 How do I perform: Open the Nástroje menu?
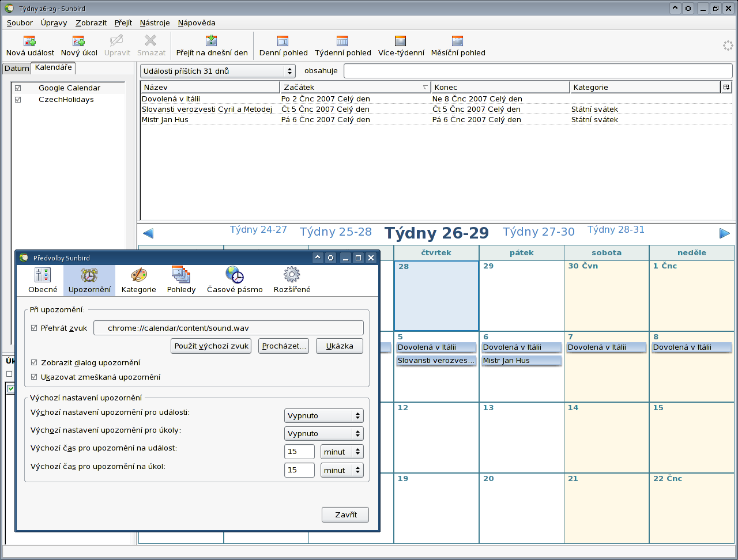[x=155, y=23]
